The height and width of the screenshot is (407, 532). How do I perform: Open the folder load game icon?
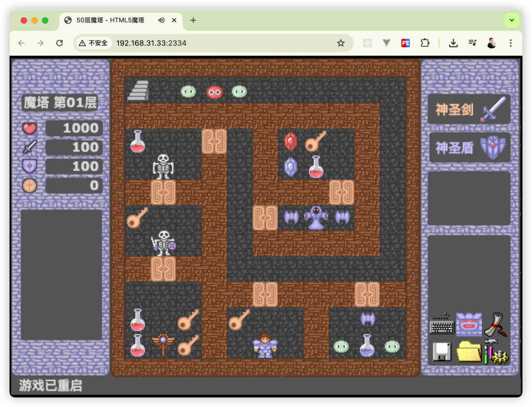[x=469, y=352]
